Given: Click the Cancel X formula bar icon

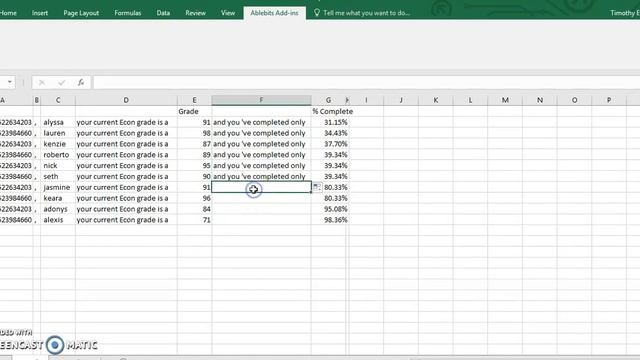Looking at the screenshot, I should pos(42,83).
